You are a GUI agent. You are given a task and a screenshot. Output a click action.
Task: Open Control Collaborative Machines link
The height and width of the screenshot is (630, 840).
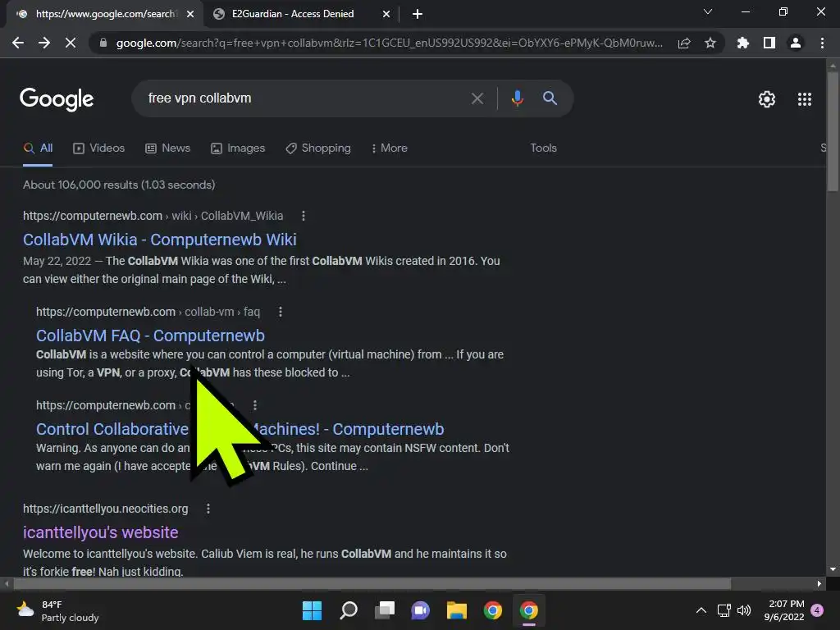tap(240, 429)
